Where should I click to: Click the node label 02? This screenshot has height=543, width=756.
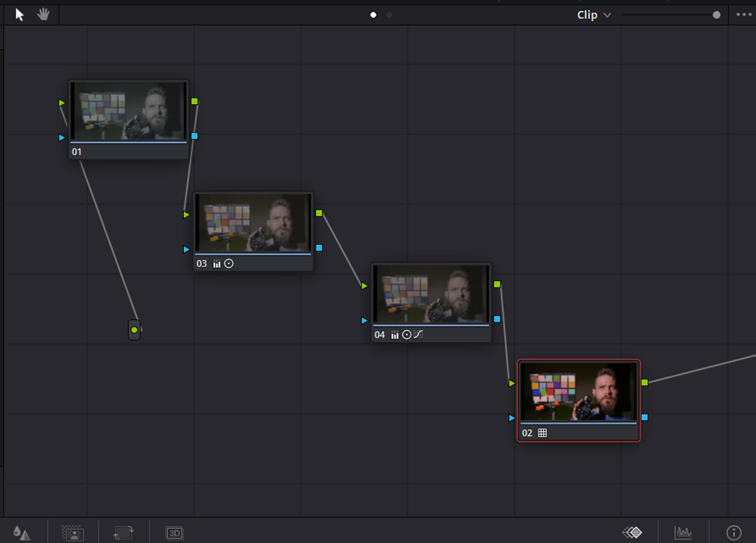pos(528,433)
